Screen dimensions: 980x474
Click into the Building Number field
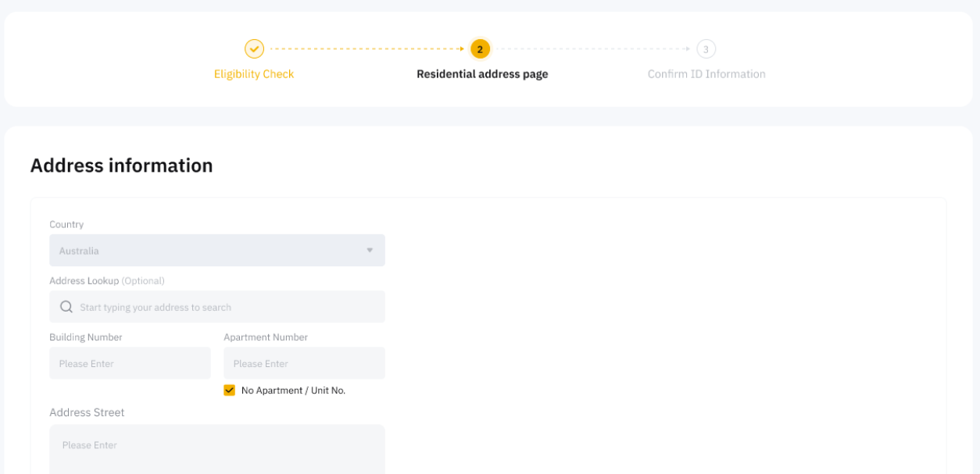130,364
